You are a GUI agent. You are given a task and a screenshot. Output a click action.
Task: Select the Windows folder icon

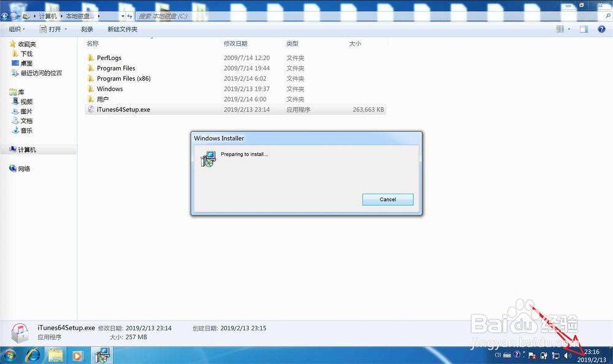91,89
